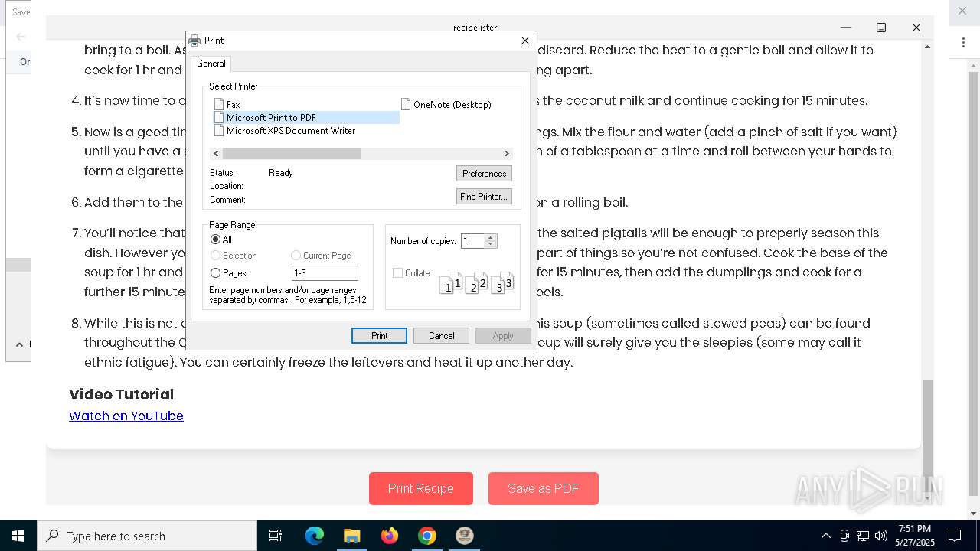Open the clock showing 7:51 PM
This screenshot has height=551, width=980.
(915, 536)
